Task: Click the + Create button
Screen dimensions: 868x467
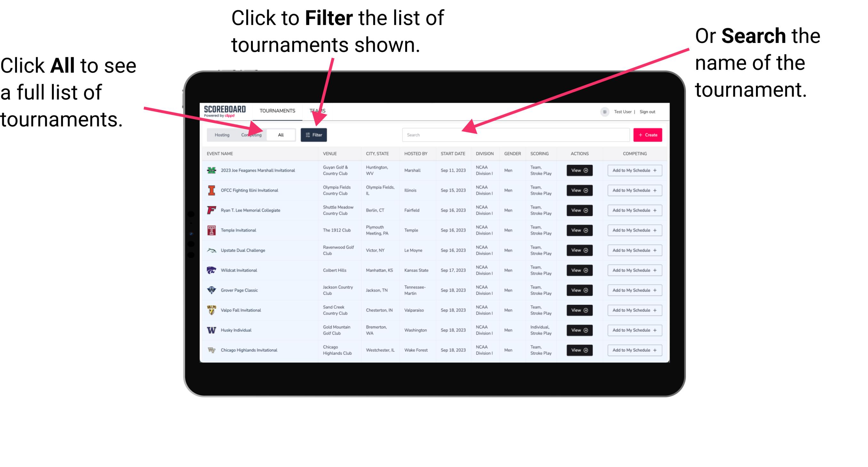Action: tap(648, 134)
